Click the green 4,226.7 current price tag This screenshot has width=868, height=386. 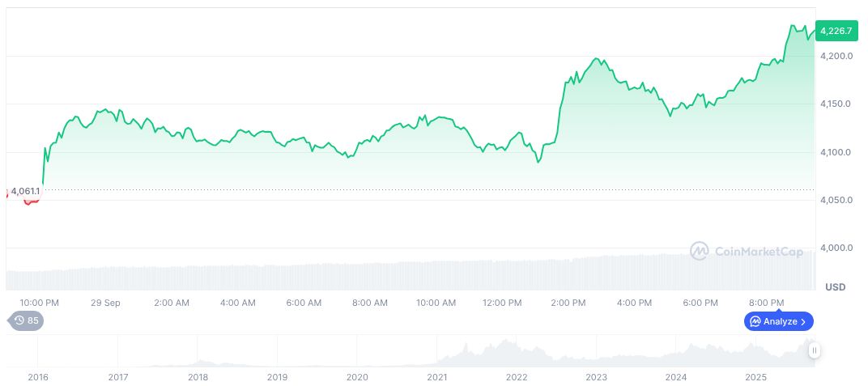point(835,31)
